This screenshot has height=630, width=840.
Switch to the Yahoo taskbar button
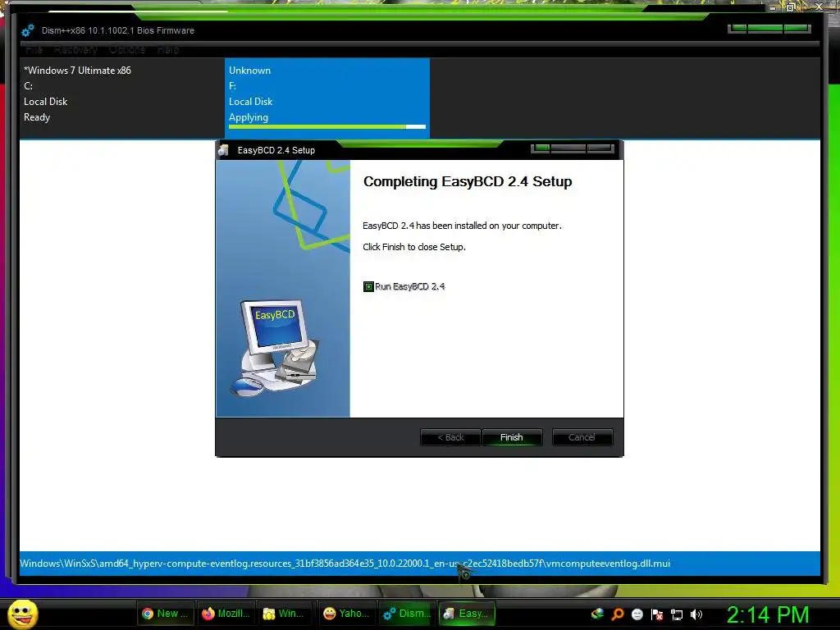[347, 614]
